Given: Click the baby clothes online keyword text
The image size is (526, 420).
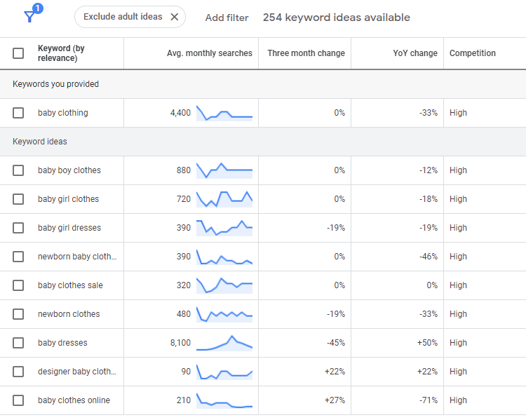Looking at the screenshot, I should click(x=74, y=400).
